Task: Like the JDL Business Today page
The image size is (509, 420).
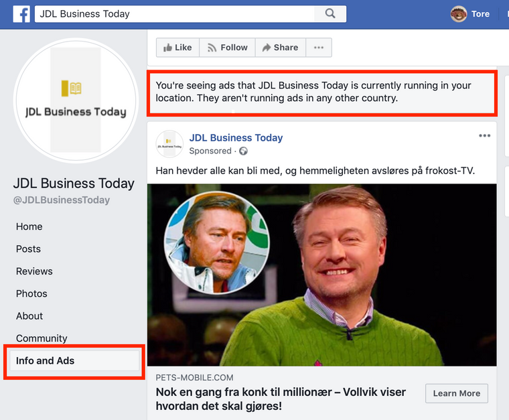Action: [177, 48]
